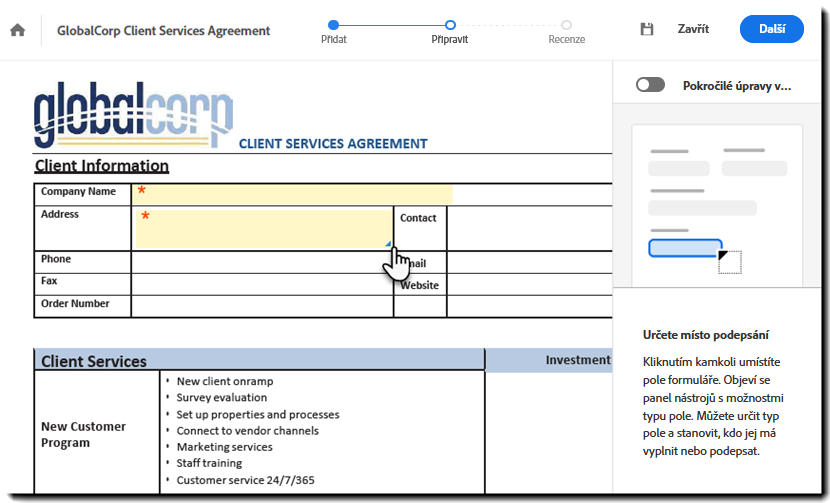
Task: Select the Přidat step
Action: pyautogui.click(x=333, y=32)
